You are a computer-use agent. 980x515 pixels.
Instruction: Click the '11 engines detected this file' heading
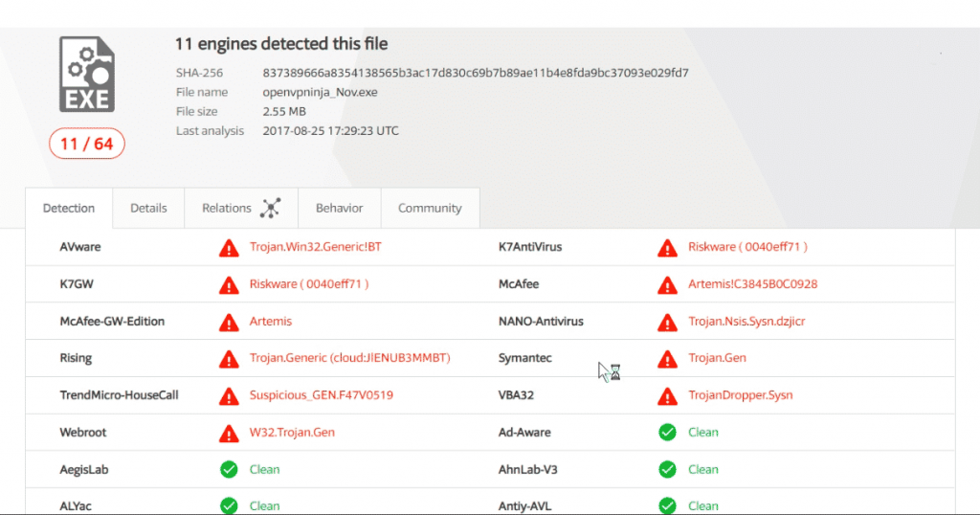pyautogui.click(x=281, y=44)
